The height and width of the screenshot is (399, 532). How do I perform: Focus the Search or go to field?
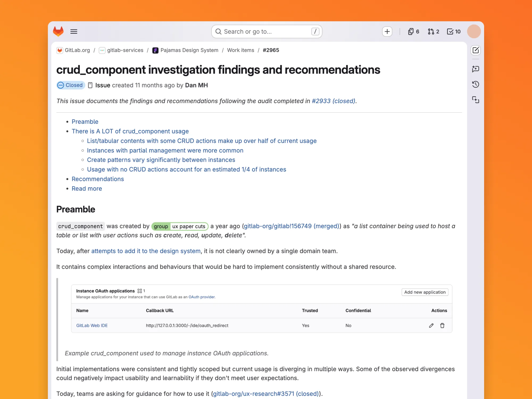click(x=267, y=31)
